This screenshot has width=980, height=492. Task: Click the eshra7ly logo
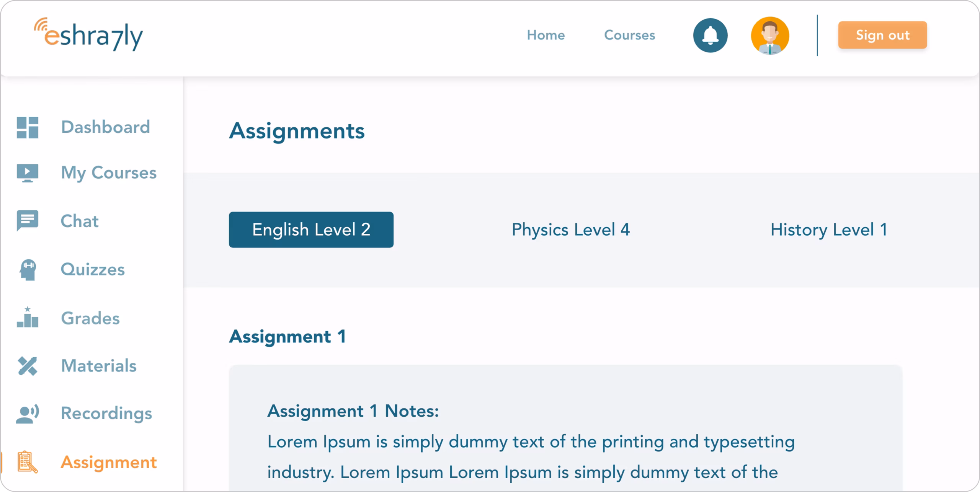point(88,34)
